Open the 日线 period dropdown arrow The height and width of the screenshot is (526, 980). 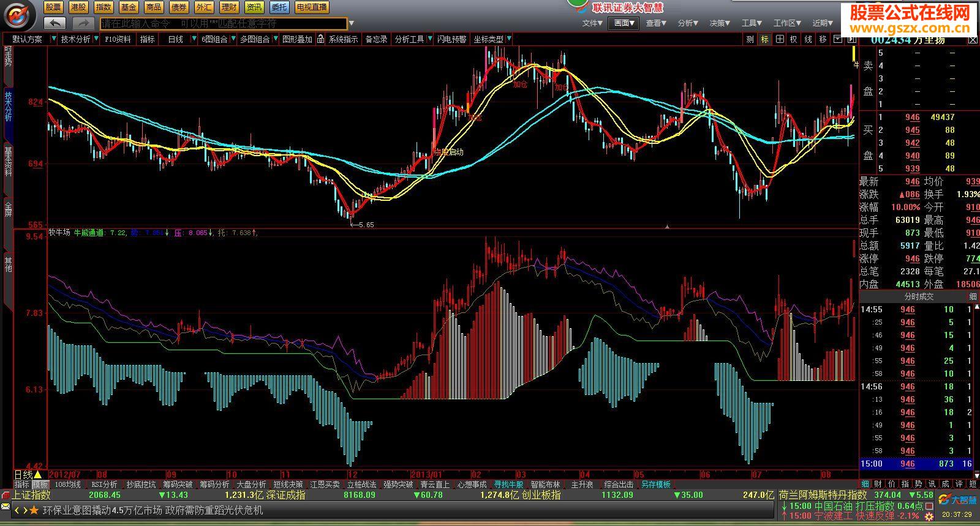point(194,39)
